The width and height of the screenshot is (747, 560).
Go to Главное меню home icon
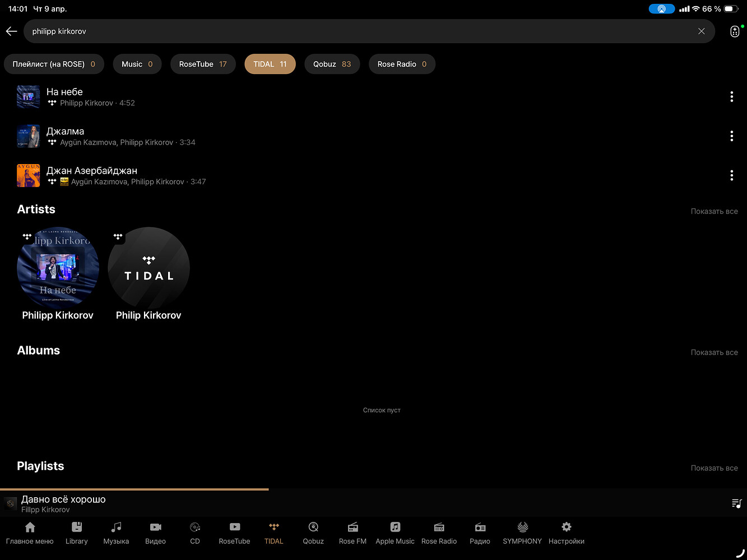(x=30, y=533)
